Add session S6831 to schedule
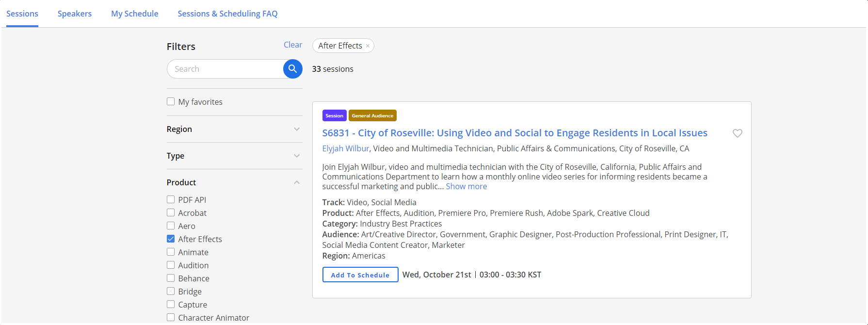The width and height of the screenshot is (868, 325). click(360, 275)
